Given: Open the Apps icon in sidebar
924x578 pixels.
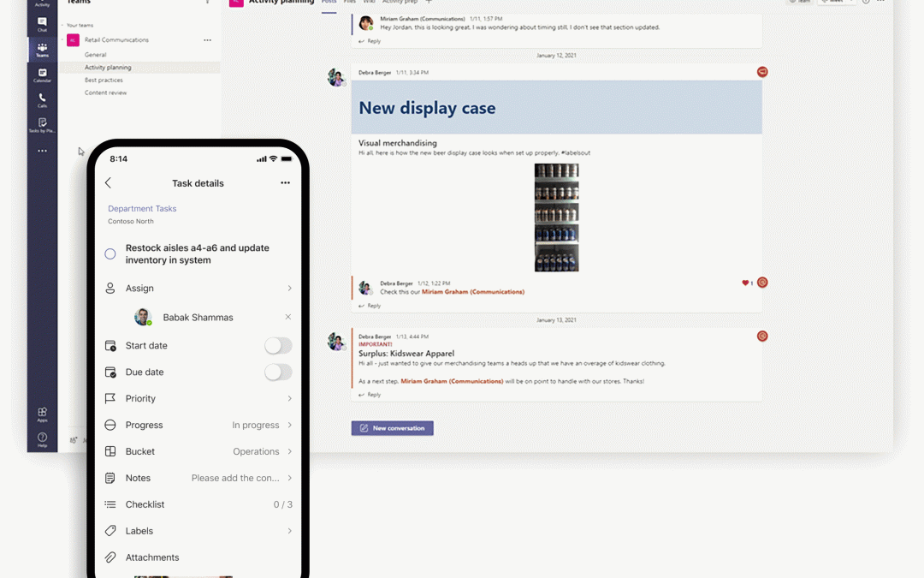Looking at the screenshot, I should point(42,414).
